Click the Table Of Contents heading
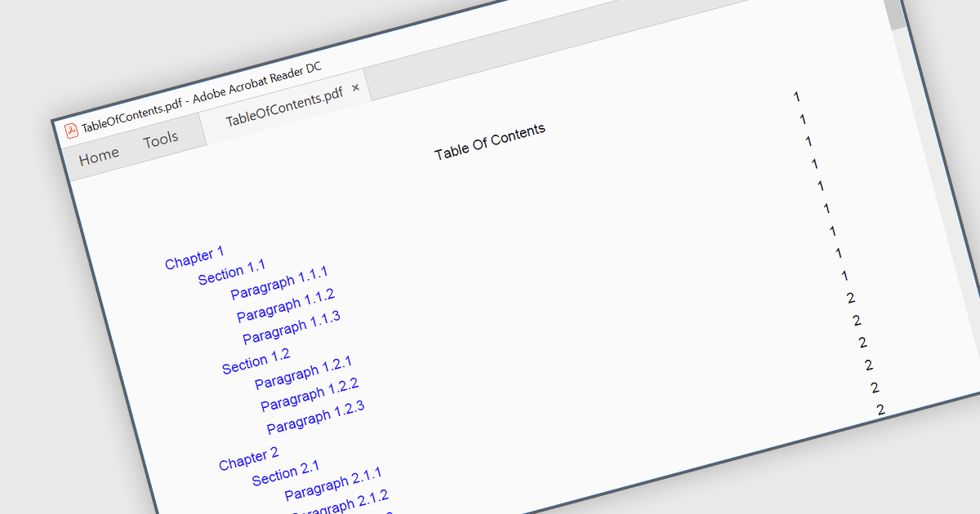 coord(490,143)
